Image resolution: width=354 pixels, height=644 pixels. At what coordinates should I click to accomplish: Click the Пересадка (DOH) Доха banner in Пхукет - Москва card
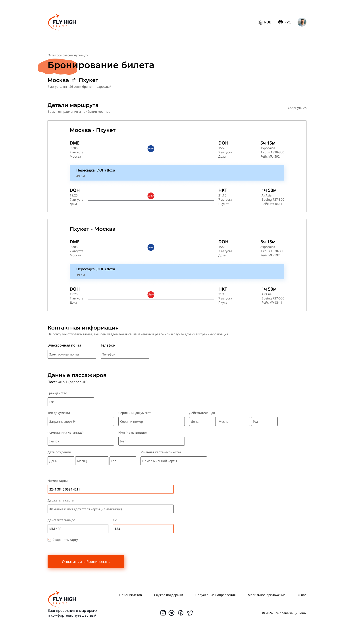point(177,271)
